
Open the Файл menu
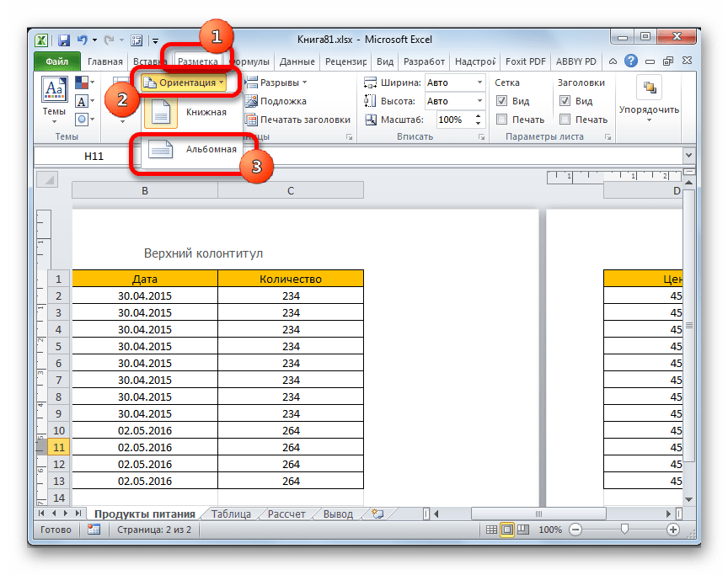[x=53, y=61]
